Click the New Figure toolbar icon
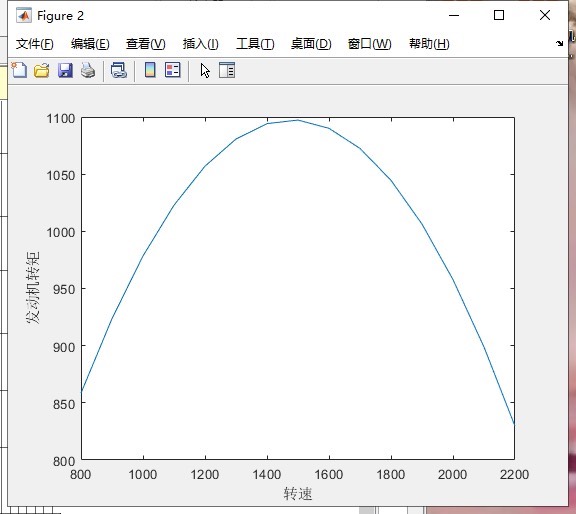This screenshot has width=576, height=514. pos(19,70)
